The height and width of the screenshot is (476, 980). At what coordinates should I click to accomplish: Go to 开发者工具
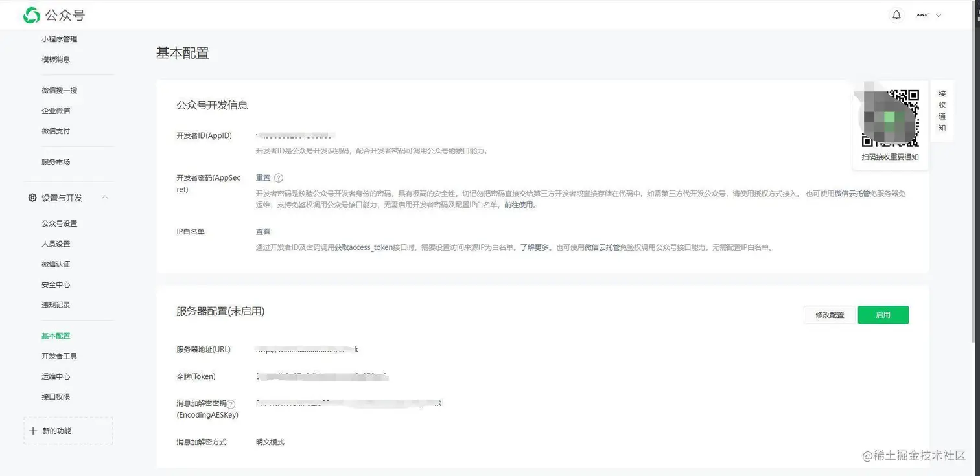click(59, 356)
